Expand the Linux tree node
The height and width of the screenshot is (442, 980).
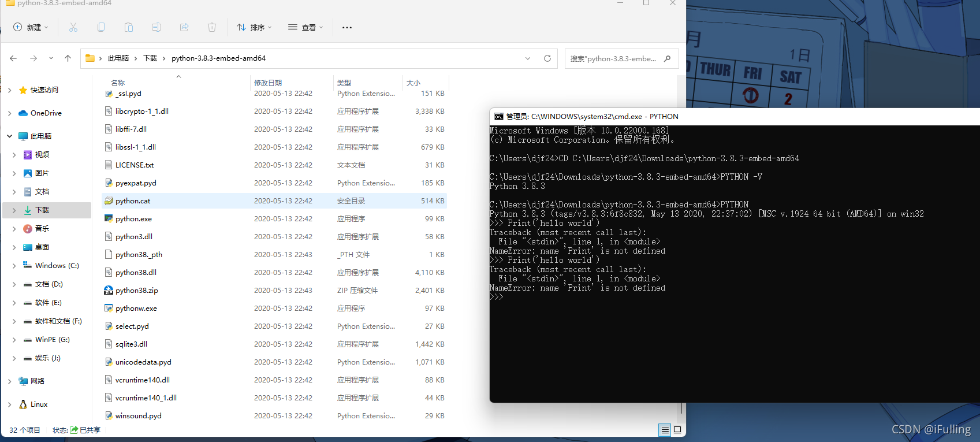[x=10, y=404]
